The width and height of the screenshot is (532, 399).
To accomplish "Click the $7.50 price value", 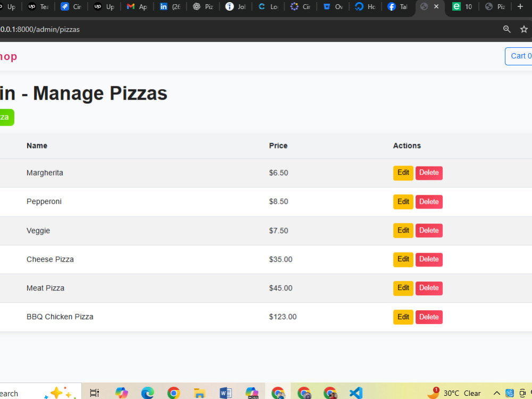I will point(279,231).
